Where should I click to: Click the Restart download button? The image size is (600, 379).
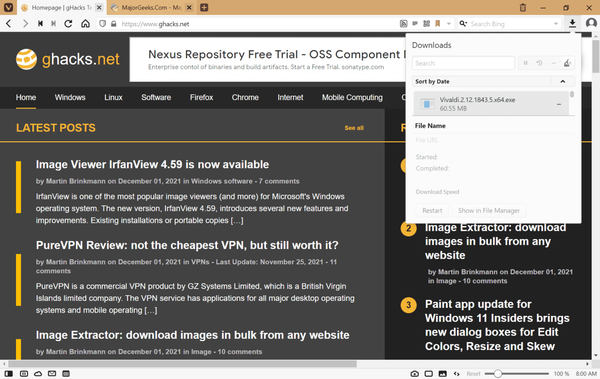(432, 211)
